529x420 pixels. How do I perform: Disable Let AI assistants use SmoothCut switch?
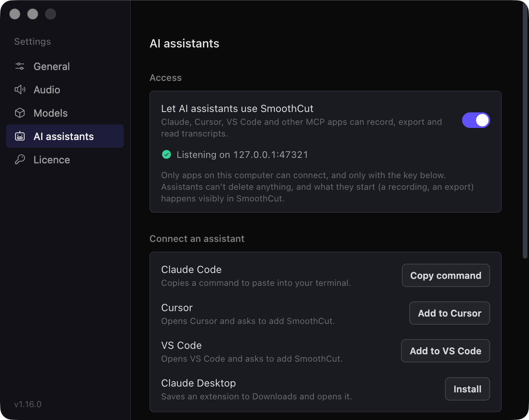coord(476,120)
